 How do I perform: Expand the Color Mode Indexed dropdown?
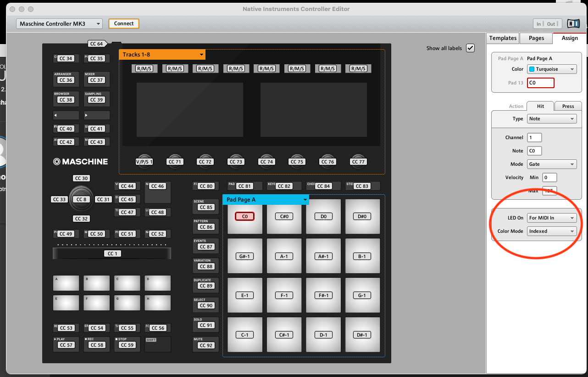[x=552, y=231]
